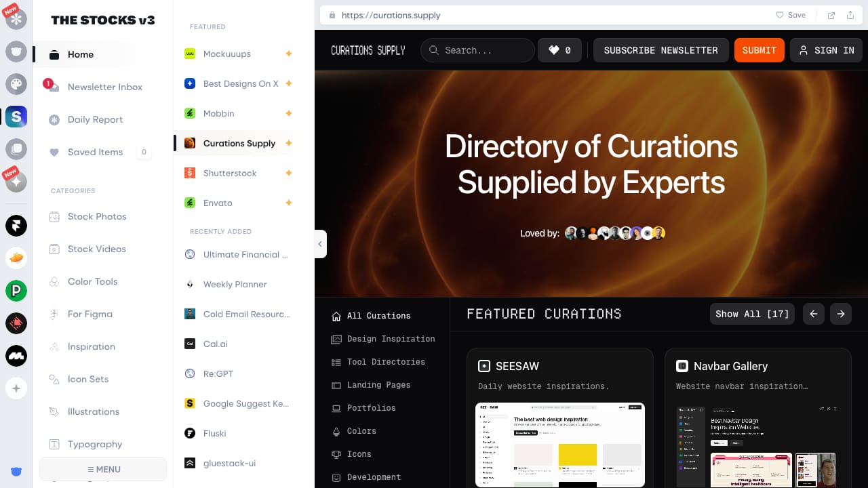This screenshot has height=488, width=868.
Task: Select Design Inspiration category
Action: coord(391,339)
